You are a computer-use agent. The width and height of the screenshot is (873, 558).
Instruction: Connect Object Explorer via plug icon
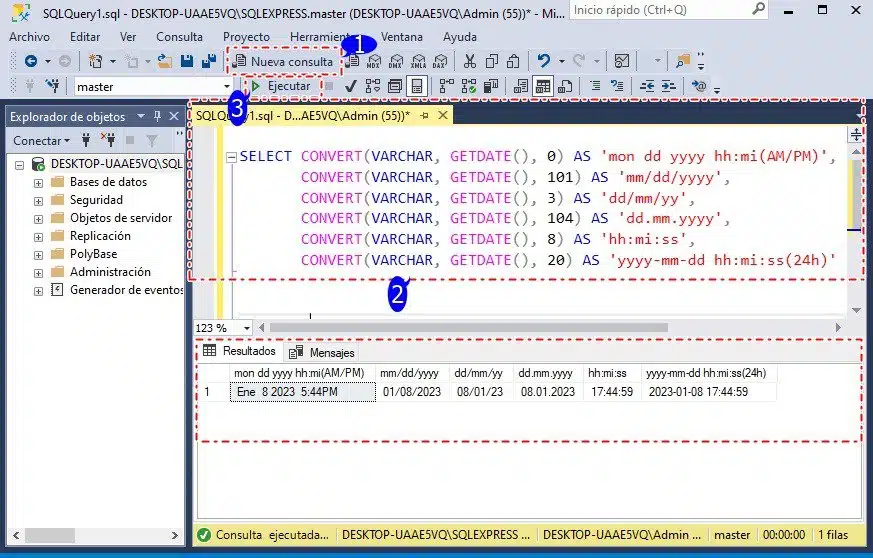pos(86,141)
